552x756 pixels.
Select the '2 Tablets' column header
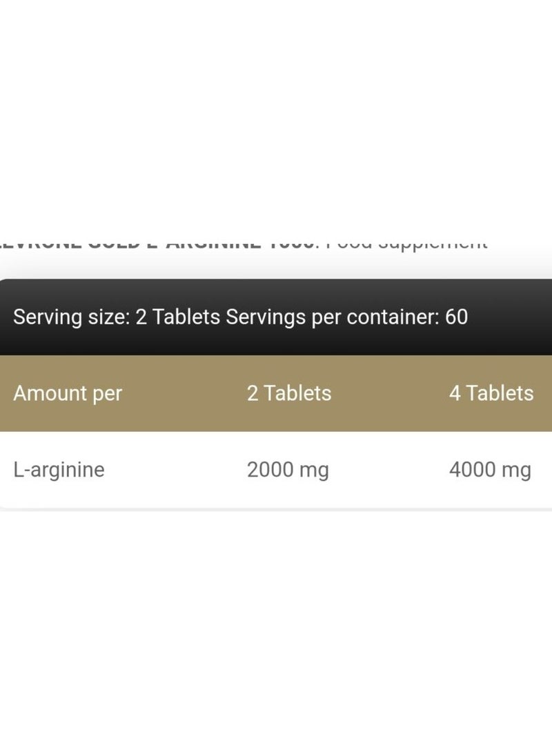point(289,393)
